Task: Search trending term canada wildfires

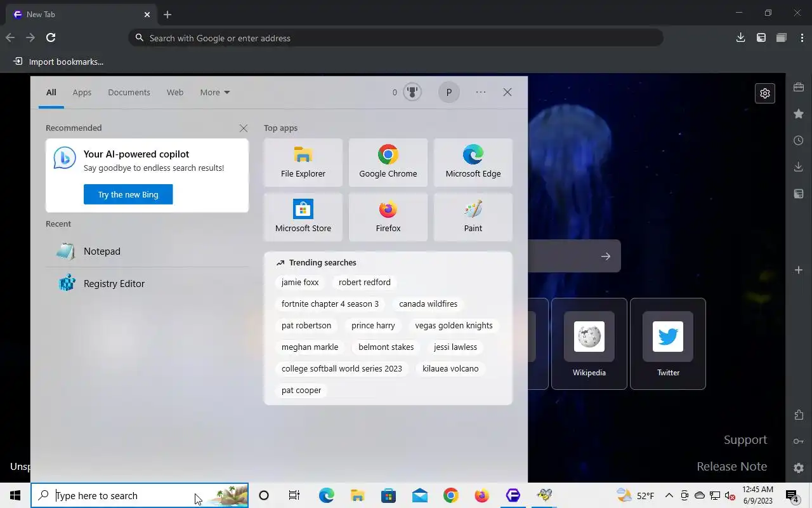Action: pos(428,304)
